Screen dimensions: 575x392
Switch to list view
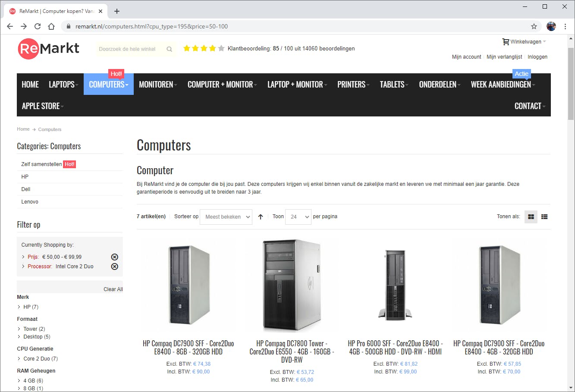click(x=544, y=217)
